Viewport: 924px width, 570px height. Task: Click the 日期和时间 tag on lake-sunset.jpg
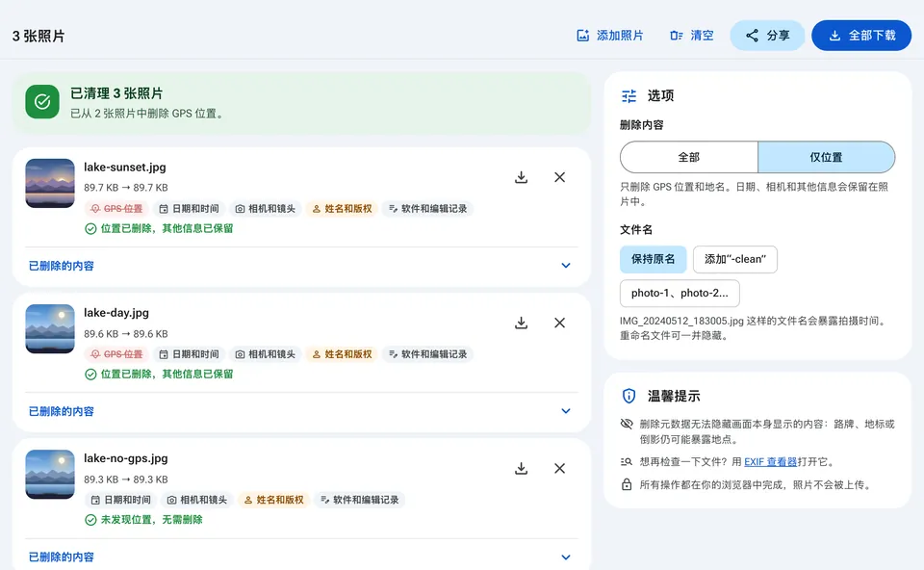pos(190,209)
